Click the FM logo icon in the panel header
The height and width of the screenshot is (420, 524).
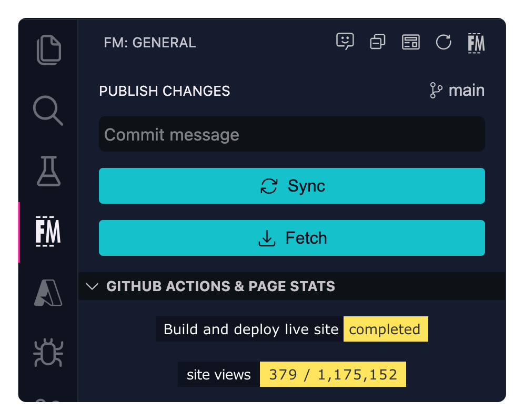(476, 42)
